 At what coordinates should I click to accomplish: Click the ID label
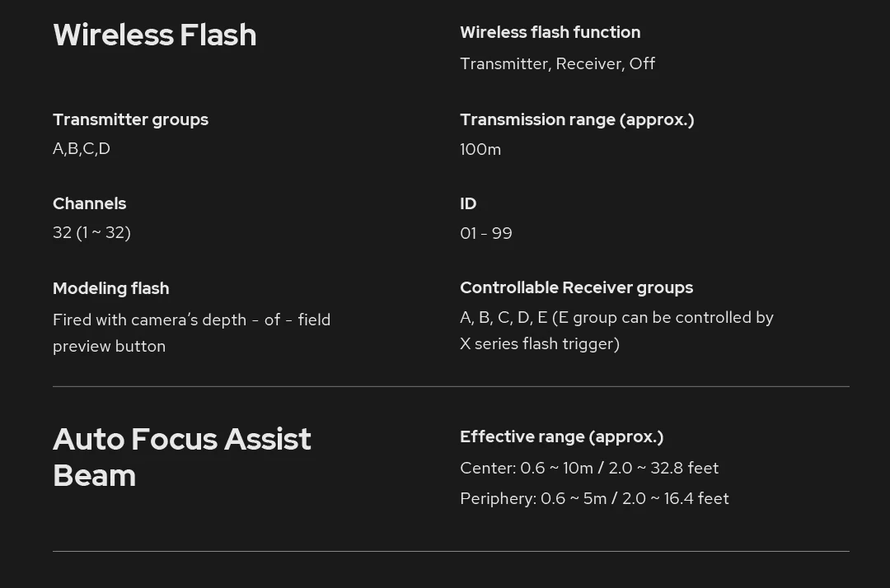click(x=468, y=203)
